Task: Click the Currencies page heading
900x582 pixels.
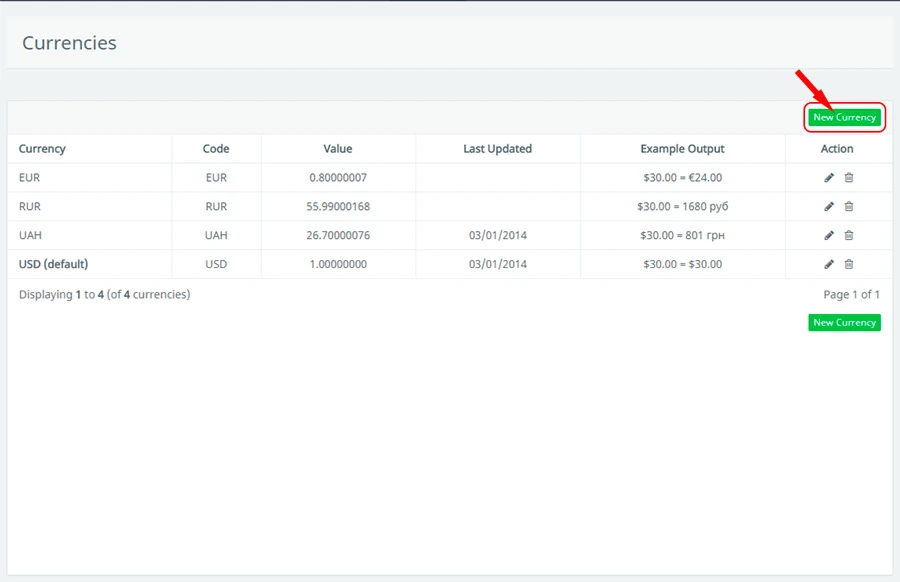Action: [70, 43]
